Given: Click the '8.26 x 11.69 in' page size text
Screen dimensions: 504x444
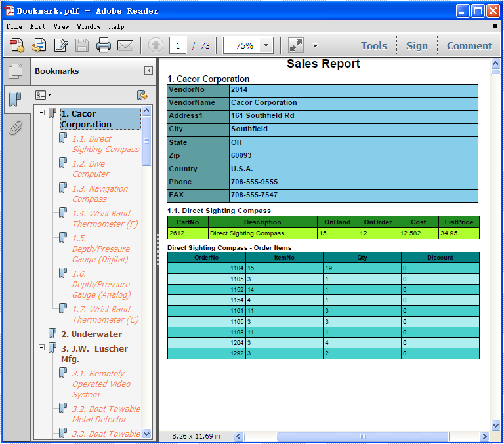Looking at the screenshot, I should coord(196,436).
